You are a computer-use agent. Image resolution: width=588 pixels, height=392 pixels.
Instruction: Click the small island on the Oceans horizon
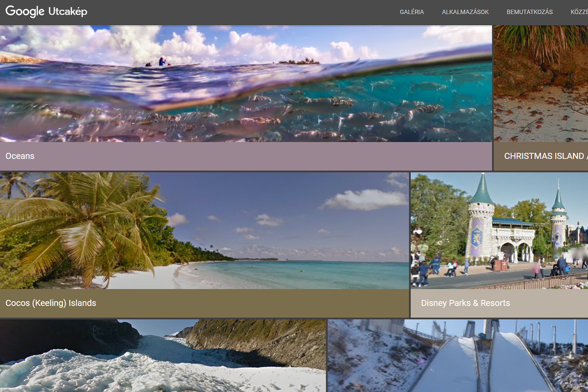[x=299, y=62]
